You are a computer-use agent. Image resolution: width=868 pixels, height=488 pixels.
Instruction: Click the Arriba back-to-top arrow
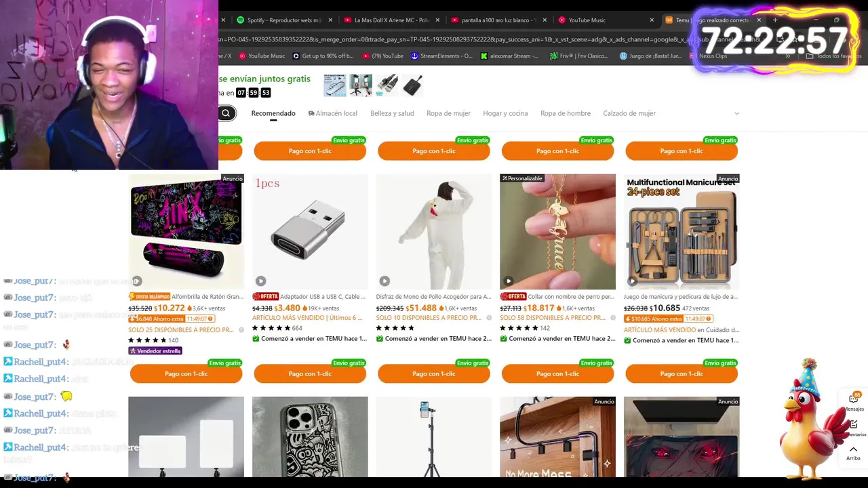pos(853,450)
